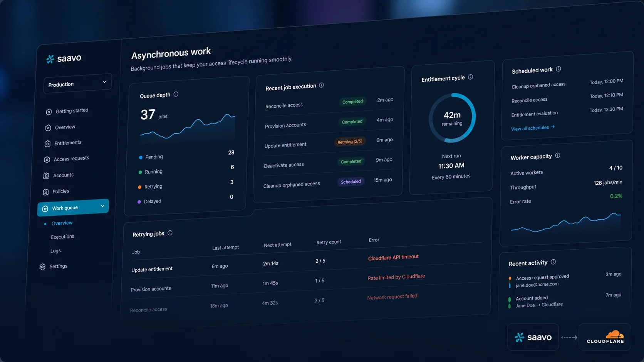The height and width of the screenshot is (362, 644).
Task: Click the 42m remaining progress ring
Action: [x=452, y=118]
